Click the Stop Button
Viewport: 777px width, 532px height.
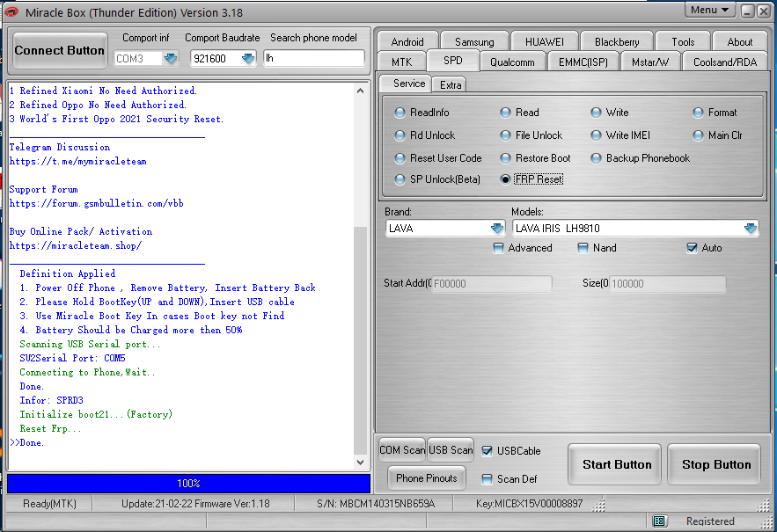[714, 464]
